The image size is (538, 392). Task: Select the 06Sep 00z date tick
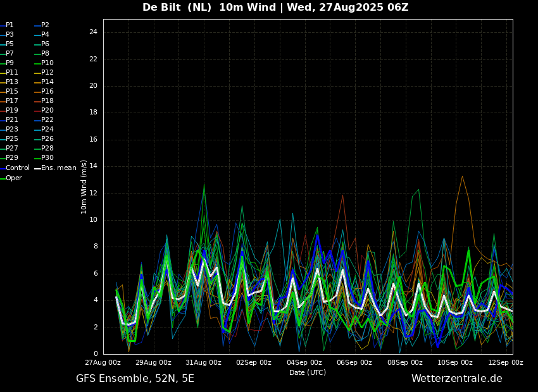354,363
